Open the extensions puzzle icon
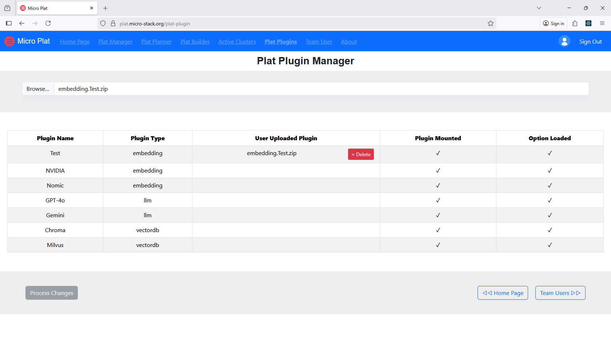 (575, 23)
